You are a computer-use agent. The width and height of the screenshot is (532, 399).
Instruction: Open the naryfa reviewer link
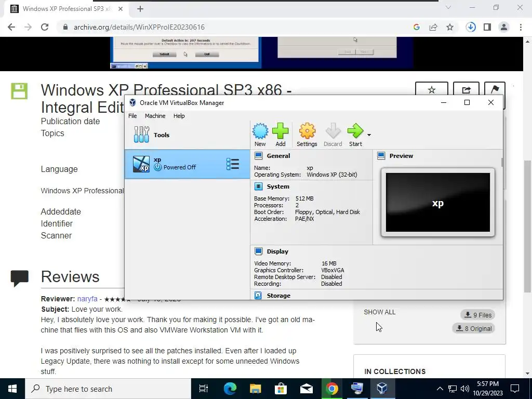tap(87, 299)
